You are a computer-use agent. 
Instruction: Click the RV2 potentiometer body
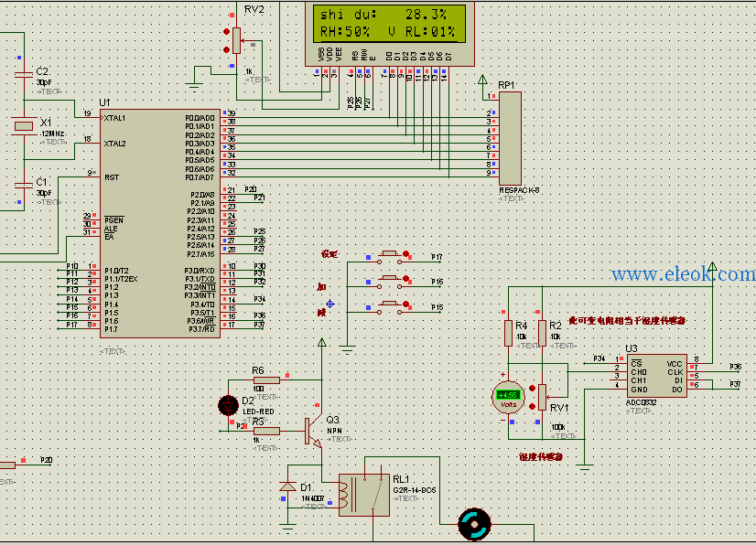pyautogui.click(x=236, y=40)
